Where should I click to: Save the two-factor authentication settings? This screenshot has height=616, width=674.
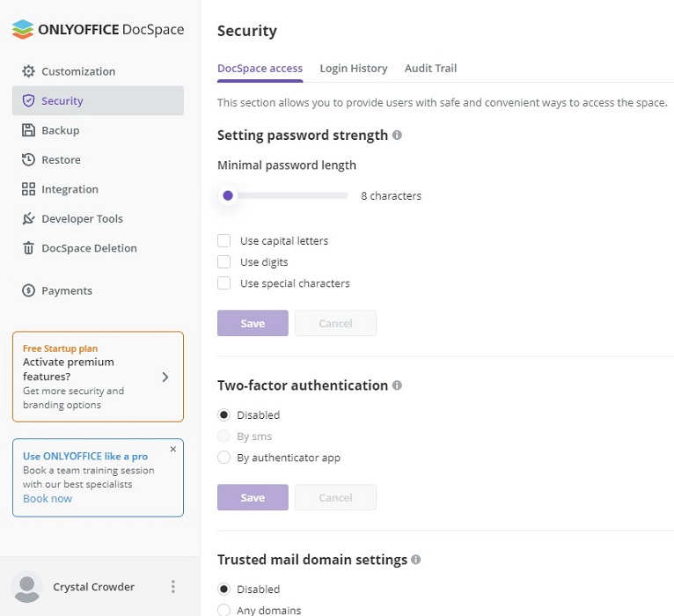[253, 497]
